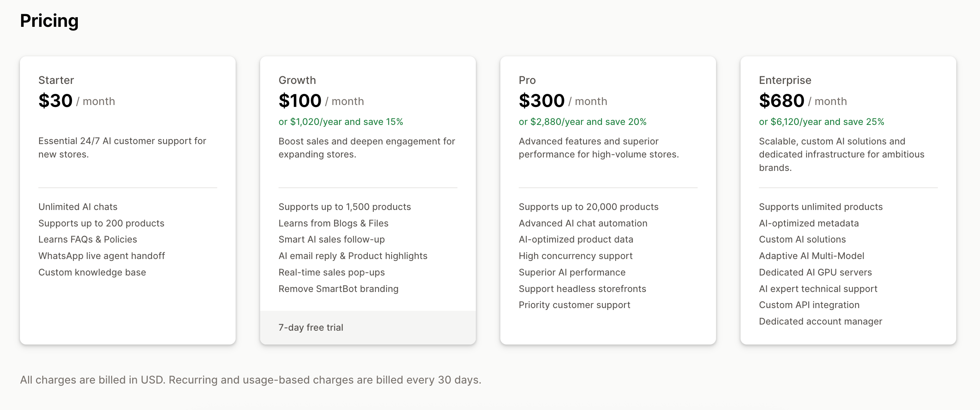This screenshot has width=980, height=410.
Task: Click 'WhatsApp live agent handoff' feature
Action: (x=102, y=256)
